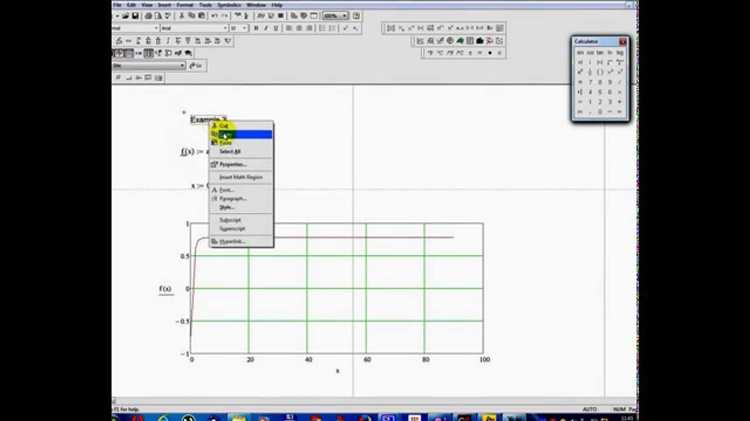Click the f(x) axis label on plot
Image resolution: width=750 pixels, height=421 pixels.
165,288
